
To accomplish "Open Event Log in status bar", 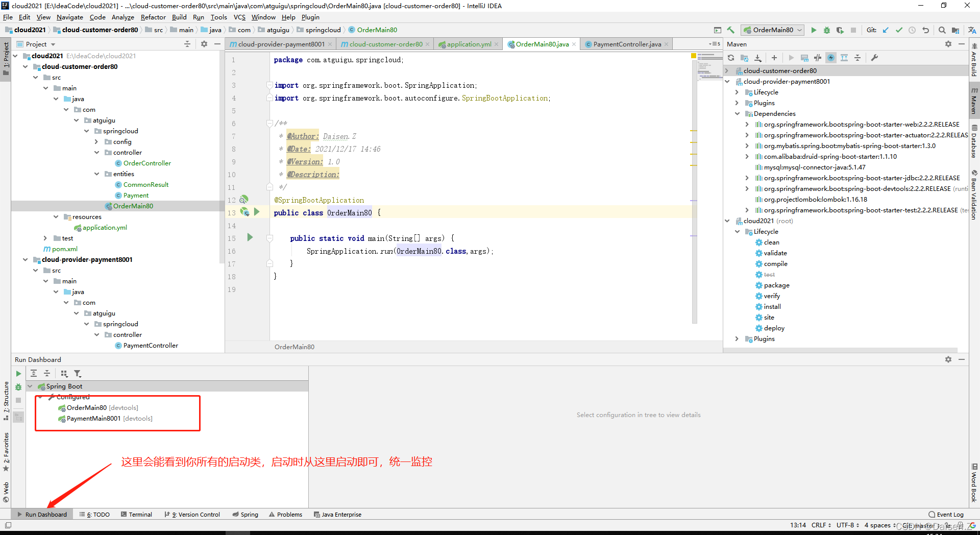I will tap(946, 514).
